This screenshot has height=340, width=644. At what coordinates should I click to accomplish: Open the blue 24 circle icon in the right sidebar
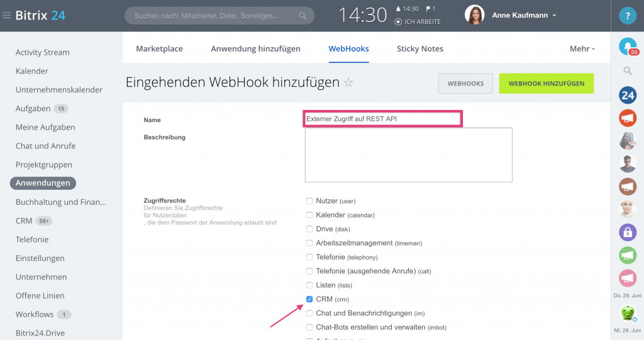[x=628, y=96]
